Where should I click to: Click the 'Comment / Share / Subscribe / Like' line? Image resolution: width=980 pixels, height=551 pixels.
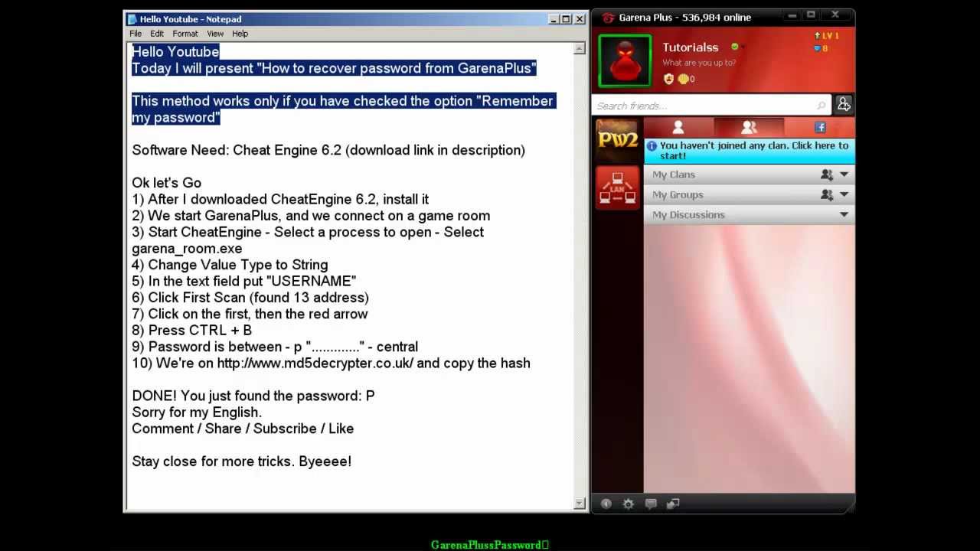(243, 429)
